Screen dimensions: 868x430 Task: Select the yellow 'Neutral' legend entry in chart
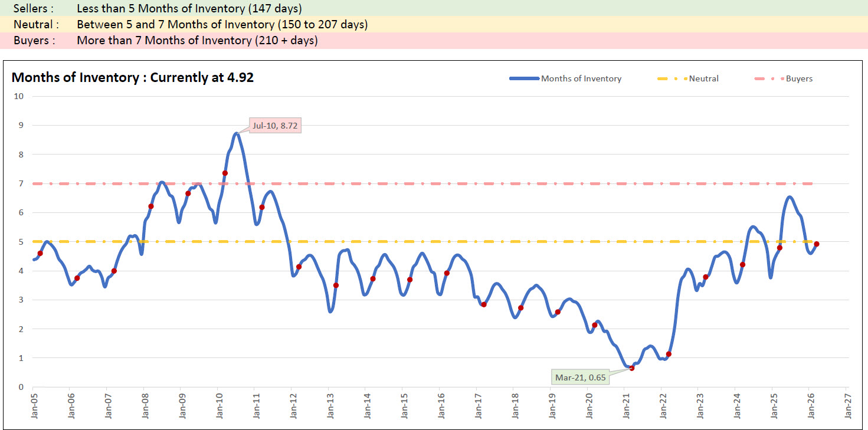pos(703,78)
